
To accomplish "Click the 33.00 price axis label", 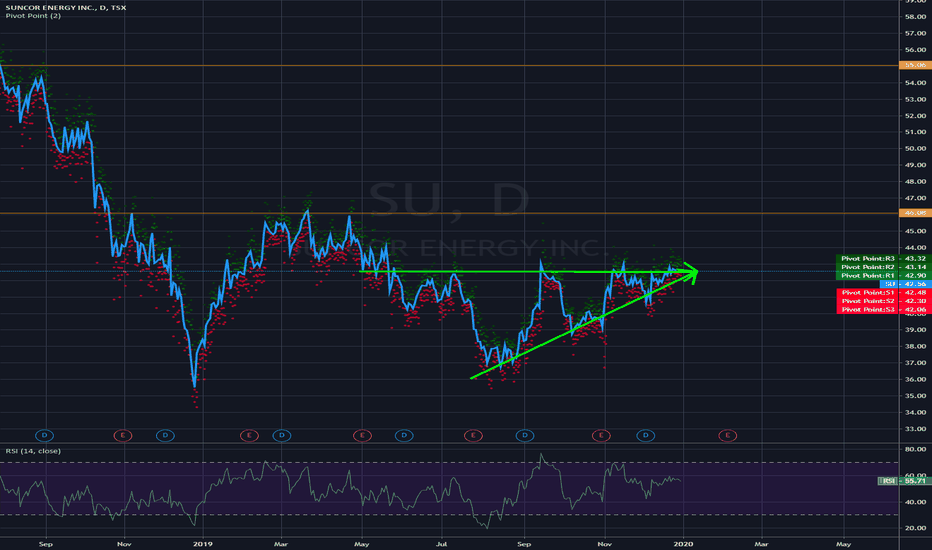I will [x=915, y=429].
